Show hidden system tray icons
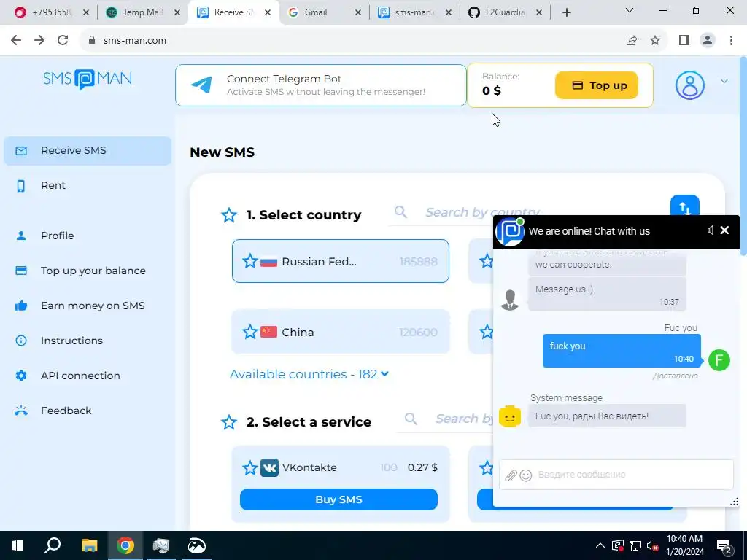Screen dimensions: 747x560 click(600, 545)
